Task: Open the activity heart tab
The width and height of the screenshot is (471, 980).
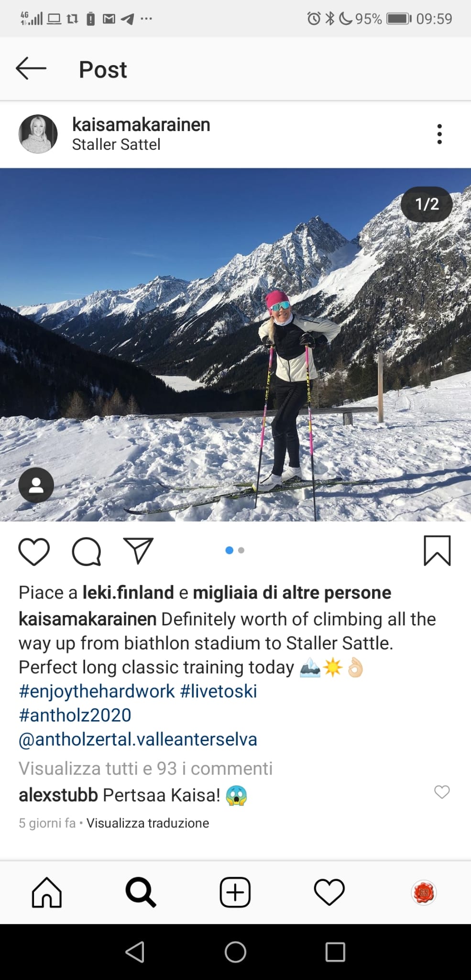Action: 329,892
